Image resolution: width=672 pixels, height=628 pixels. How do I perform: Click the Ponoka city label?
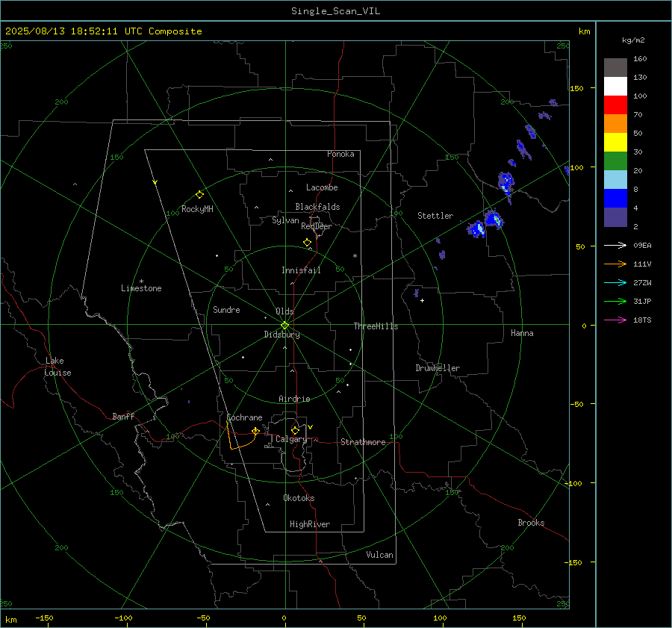[x=340, y=154]
